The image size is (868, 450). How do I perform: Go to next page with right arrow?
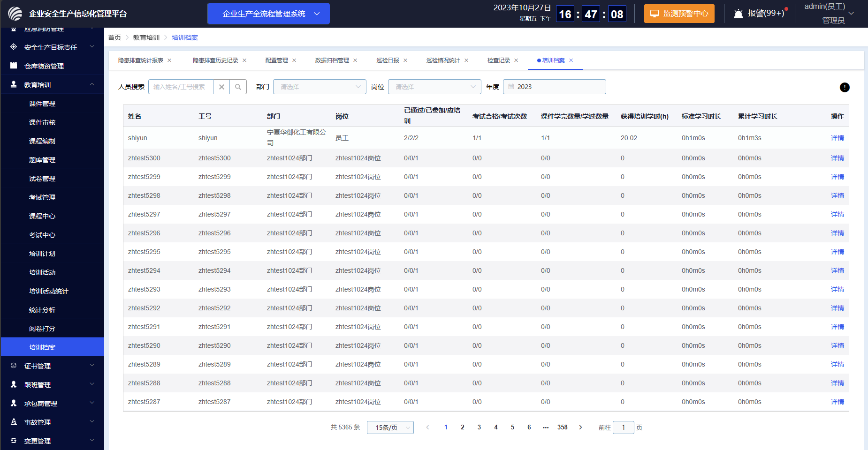[x=580, y=427]
